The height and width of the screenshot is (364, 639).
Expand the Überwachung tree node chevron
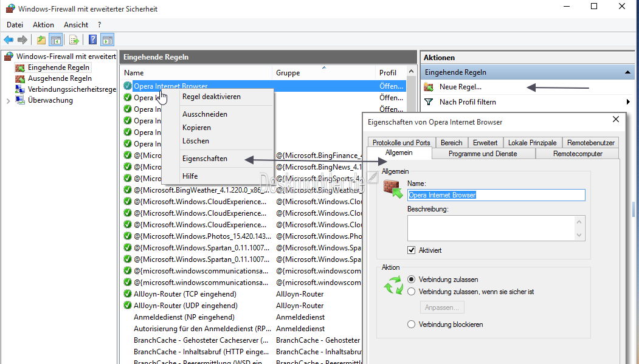(8, 100)
